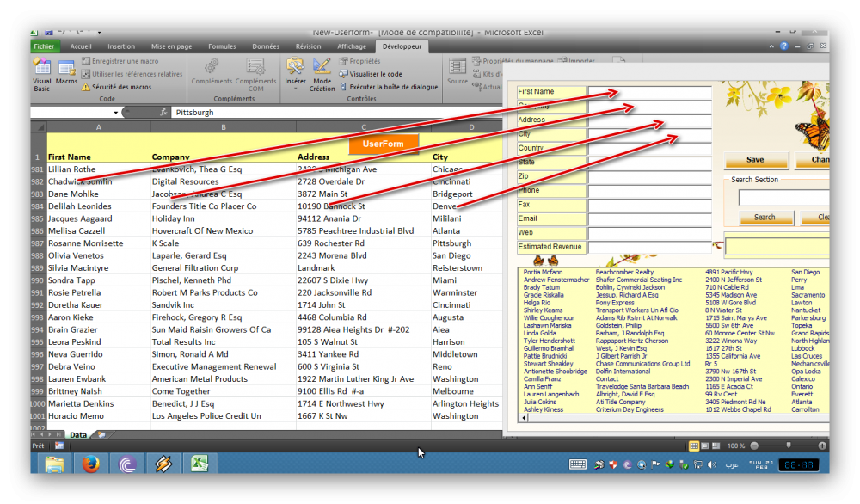Click the zoom out minus button
Viewport: 860px width, 504px height.
coord(754,446)
